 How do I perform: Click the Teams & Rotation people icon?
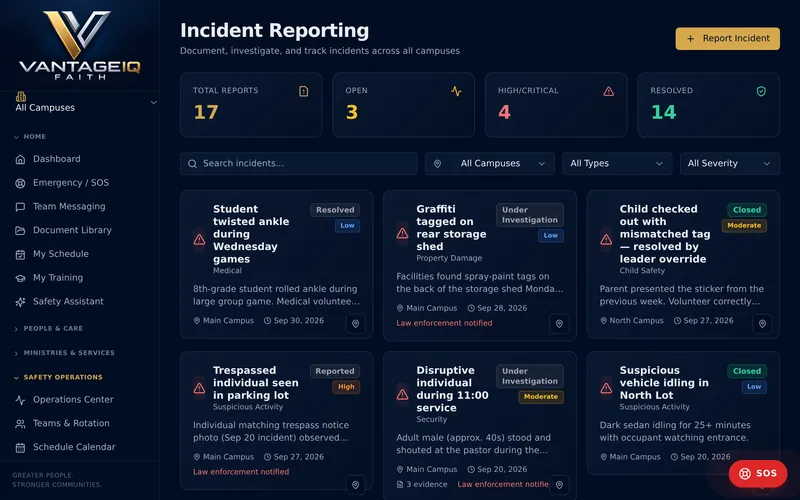coord(20,423)
